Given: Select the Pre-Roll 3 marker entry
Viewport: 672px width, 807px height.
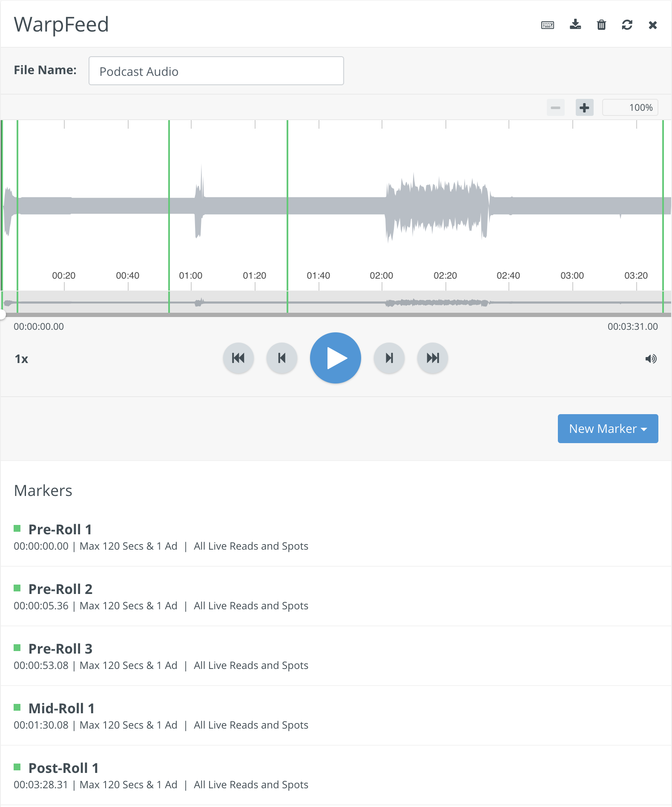Looking at the screenshot, I should click(x=336, y=656).
